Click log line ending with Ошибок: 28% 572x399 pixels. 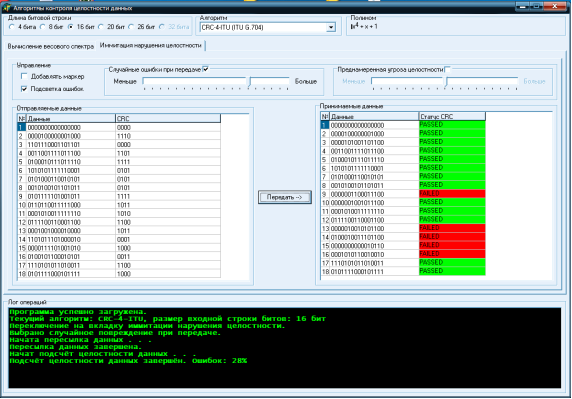[128, 361]
